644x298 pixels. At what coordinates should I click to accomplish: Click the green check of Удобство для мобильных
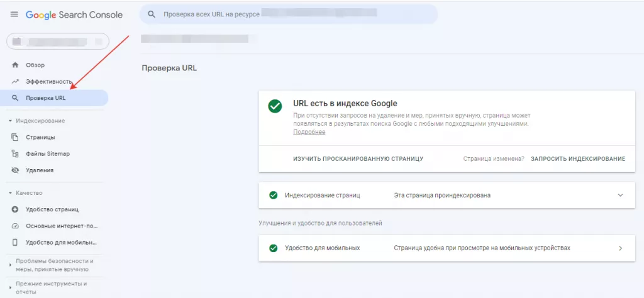pyautogui.click(x=273, y=248)
